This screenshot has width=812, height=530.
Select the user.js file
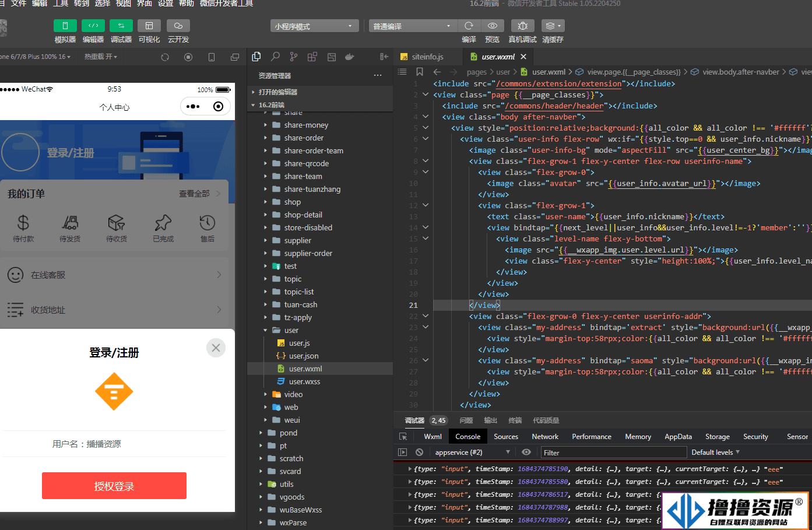[320, 343]
